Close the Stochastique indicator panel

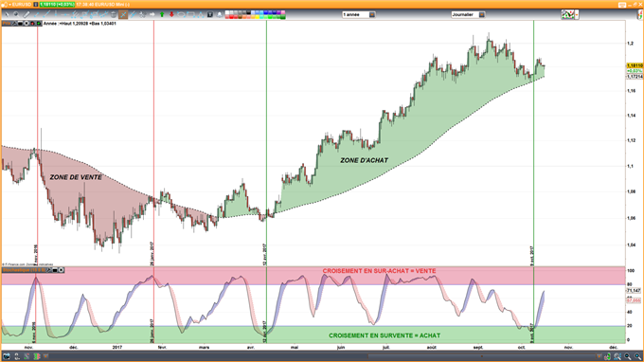pyautogui.click(x=62, y=270)
